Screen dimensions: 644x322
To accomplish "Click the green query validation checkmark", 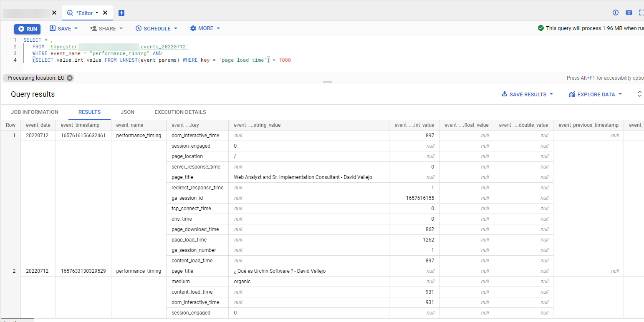I will [x=541, y=28].
